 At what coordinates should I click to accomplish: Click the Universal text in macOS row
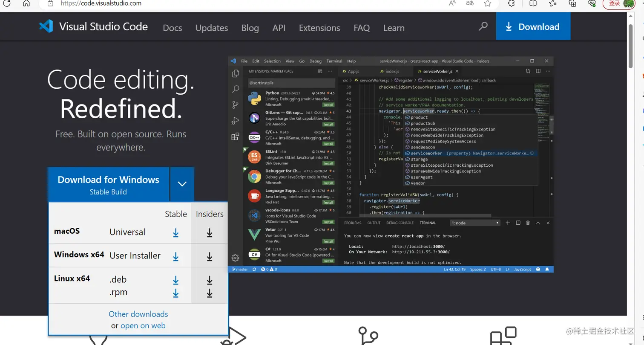(127, 232)
